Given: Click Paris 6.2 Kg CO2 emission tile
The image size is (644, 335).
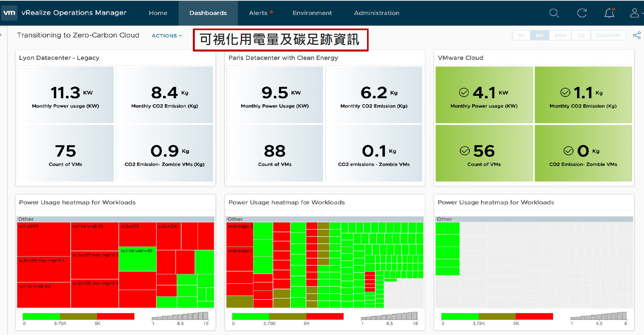Looking at the screenshot, I should 374,95.
